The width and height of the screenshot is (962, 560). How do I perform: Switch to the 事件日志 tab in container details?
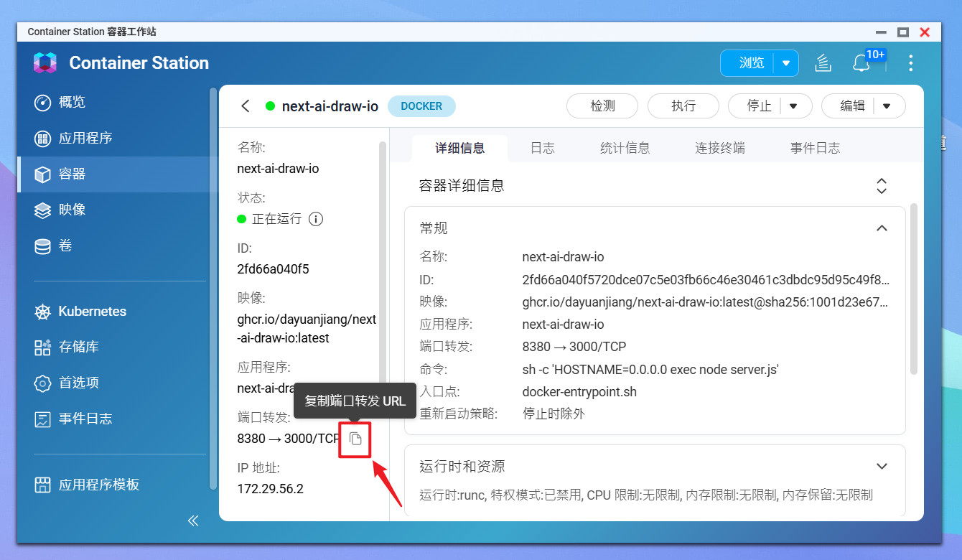pos(816,148)
